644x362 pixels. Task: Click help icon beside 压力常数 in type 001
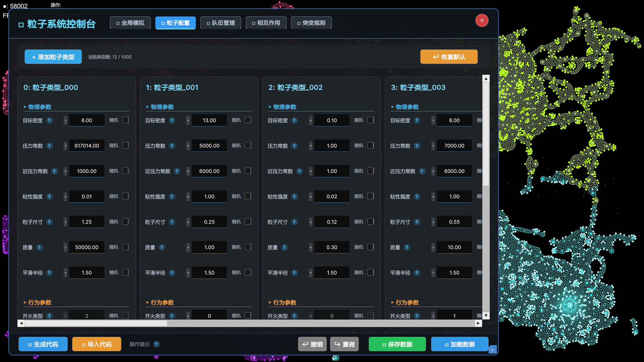(x=172, y=146)
